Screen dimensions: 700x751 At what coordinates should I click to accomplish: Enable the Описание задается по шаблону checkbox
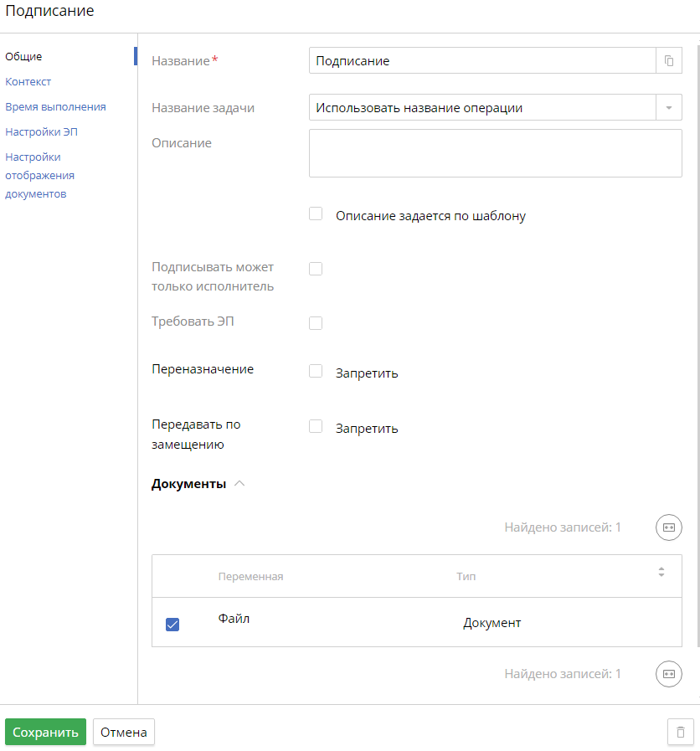pos(316,213)
